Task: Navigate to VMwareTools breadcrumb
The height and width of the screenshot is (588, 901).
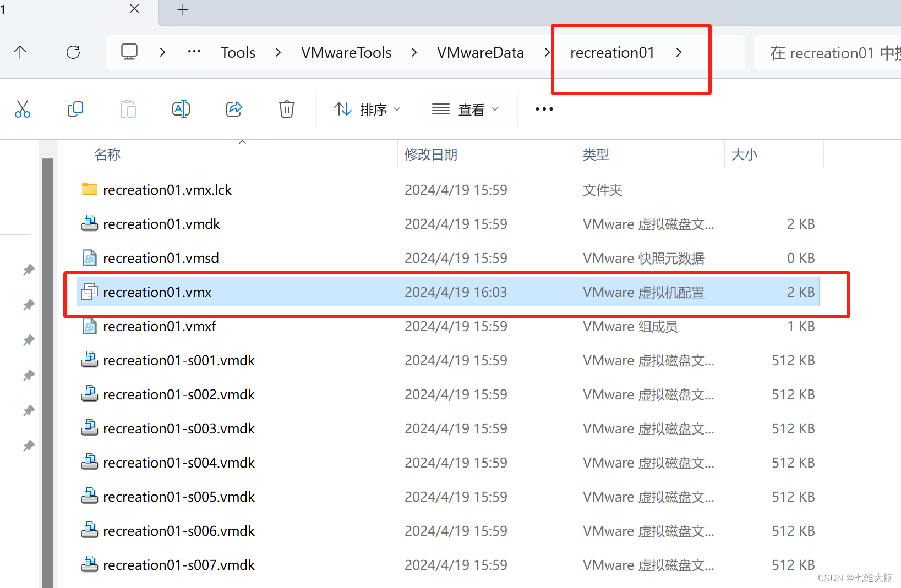Action: (346, 53)
